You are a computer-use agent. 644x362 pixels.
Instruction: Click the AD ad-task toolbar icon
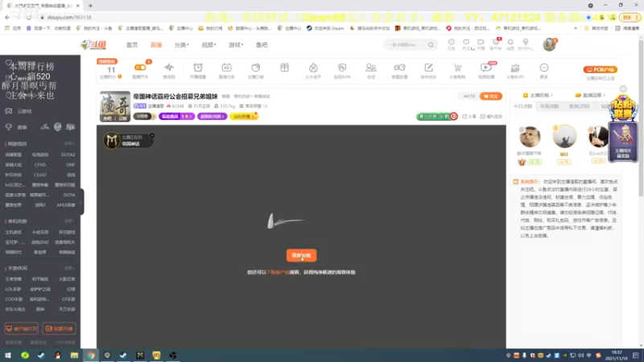pyautogui.click(x=227, y=68)
